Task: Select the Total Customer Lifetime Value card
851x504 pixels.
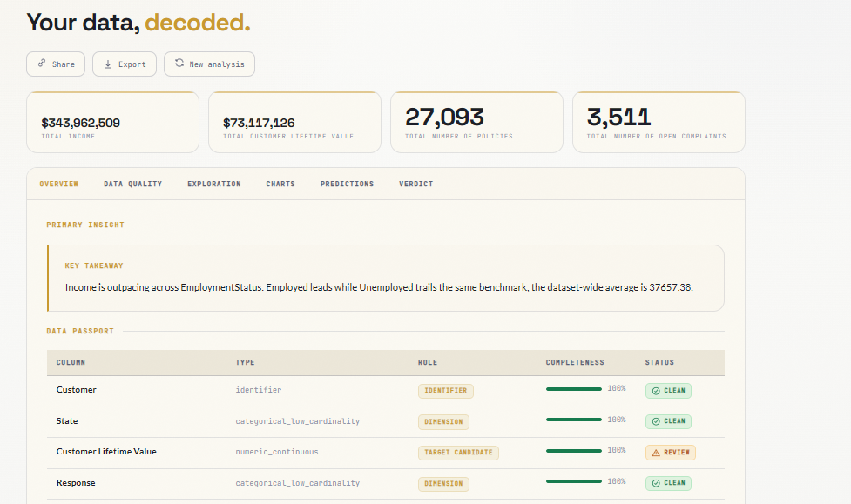Action: click(294, 122)
